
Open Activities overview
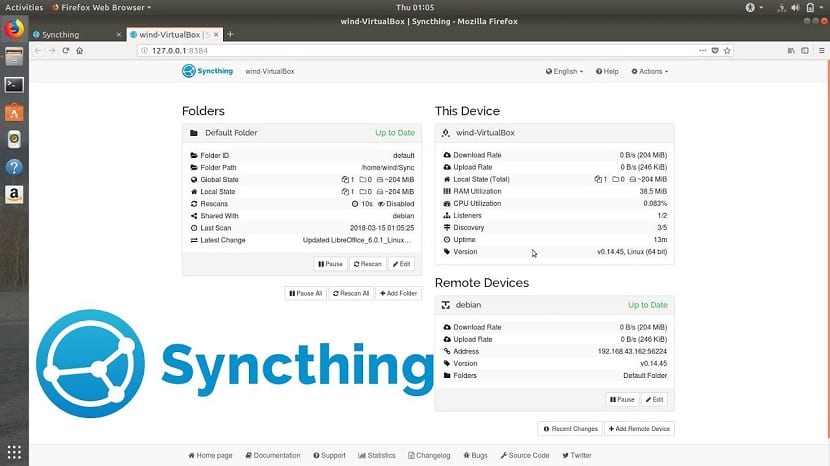pyautogui.click(x=24, y=7)
